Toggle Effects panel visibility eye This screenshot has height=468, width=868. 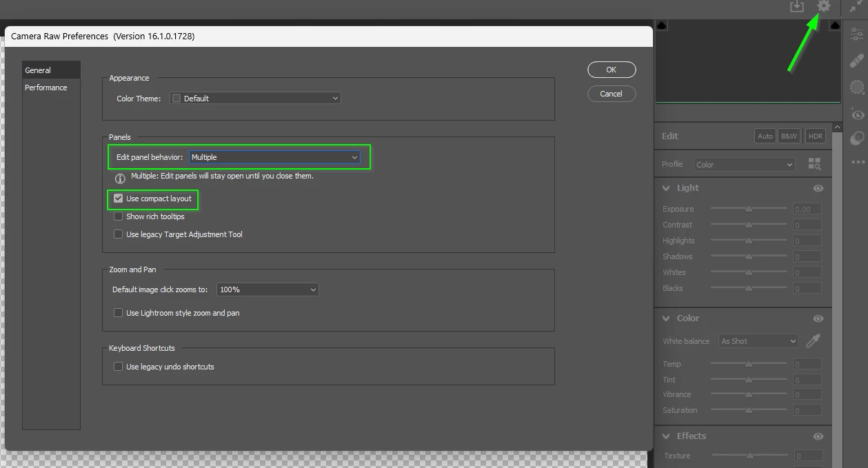818,436
